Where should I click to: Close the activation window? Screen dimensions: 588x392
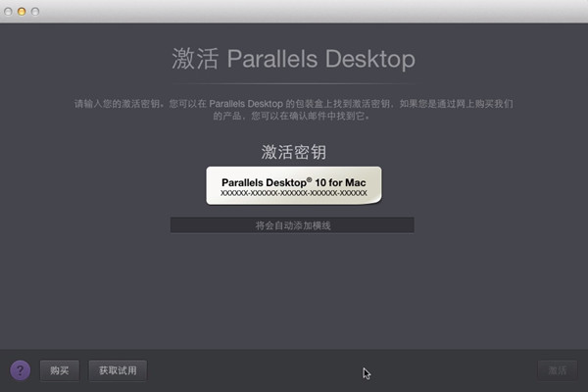(10, 11)
